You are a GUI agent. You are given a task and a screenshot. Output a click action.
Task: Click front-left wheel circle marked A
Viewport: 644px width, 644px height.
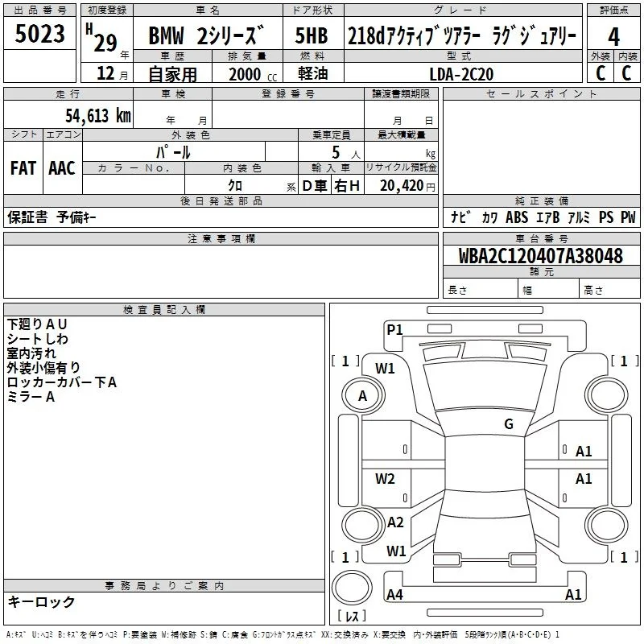[363, 395]
